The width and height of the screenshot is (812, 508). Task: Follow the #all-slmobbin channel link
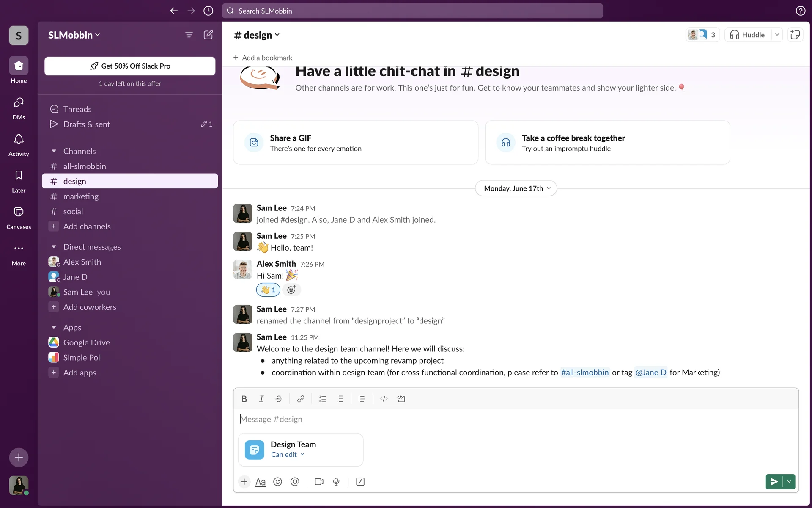[x=584, y=373]
